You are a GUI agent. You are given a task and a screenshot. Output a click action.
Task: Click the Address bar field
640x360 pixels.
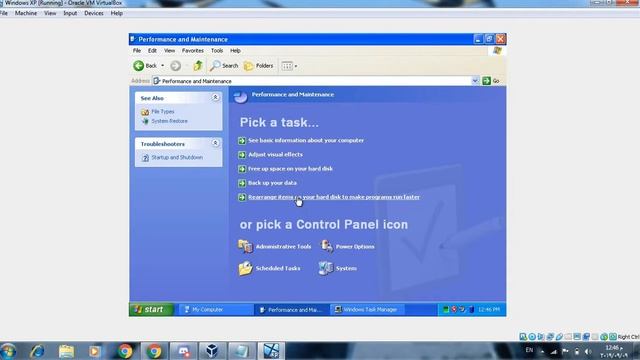312,81
